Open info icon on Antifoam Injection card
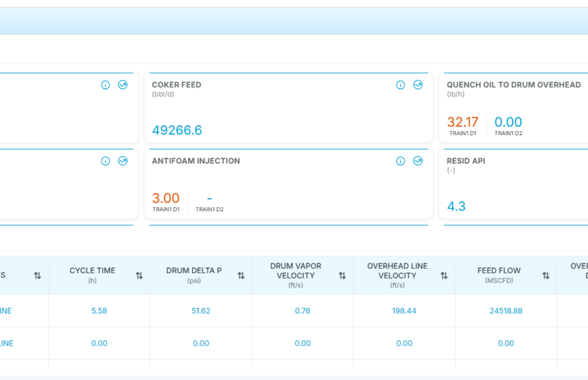Screen dimensions: 588x380 pos(400,161)
